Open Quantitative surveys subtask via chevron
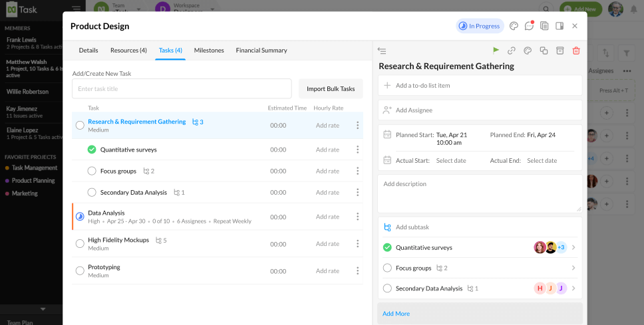This screenshot has height=325, width=644. [x=573, y=247]
